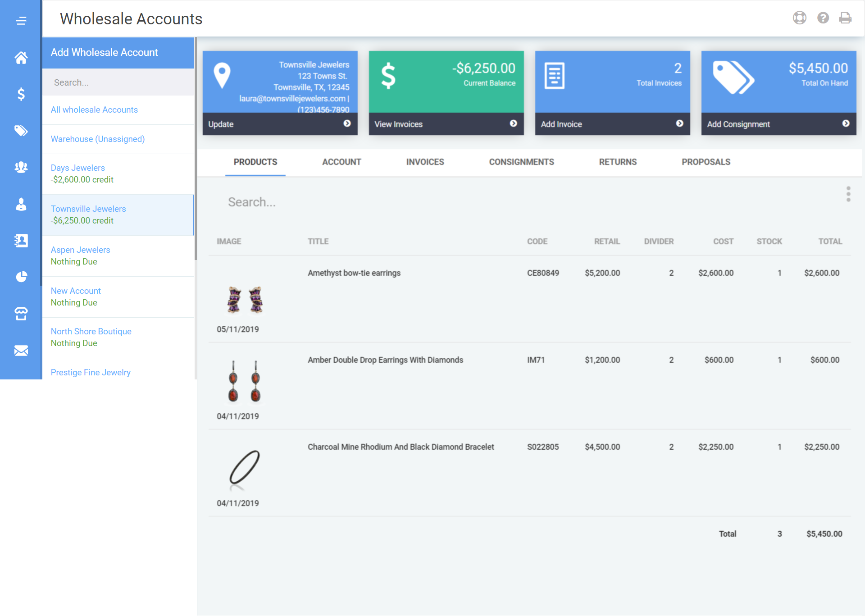Screen dimensions: 865x616
Task: Click View Invoices button
Action: coord(446,124)
